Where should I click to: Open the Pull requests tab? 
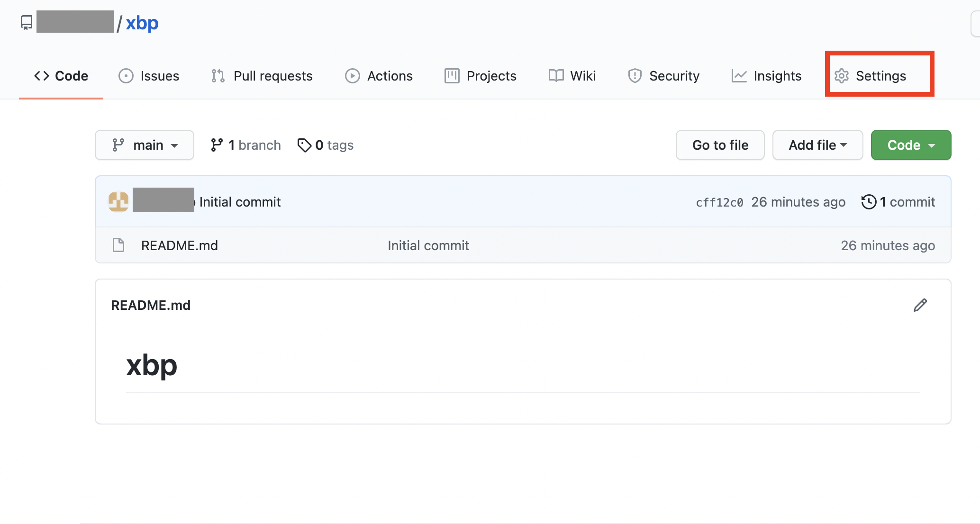(262, 76)
